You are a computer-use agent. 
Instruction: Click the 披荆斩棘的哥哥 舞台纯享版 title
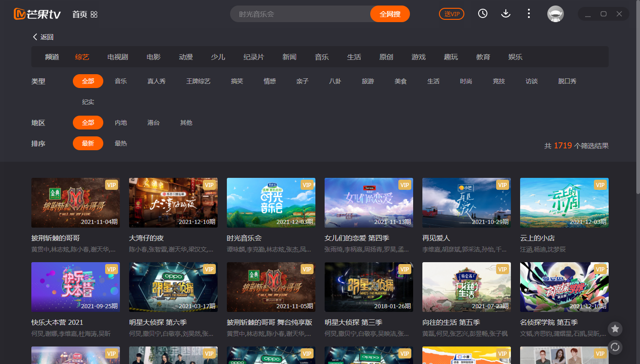270,322
